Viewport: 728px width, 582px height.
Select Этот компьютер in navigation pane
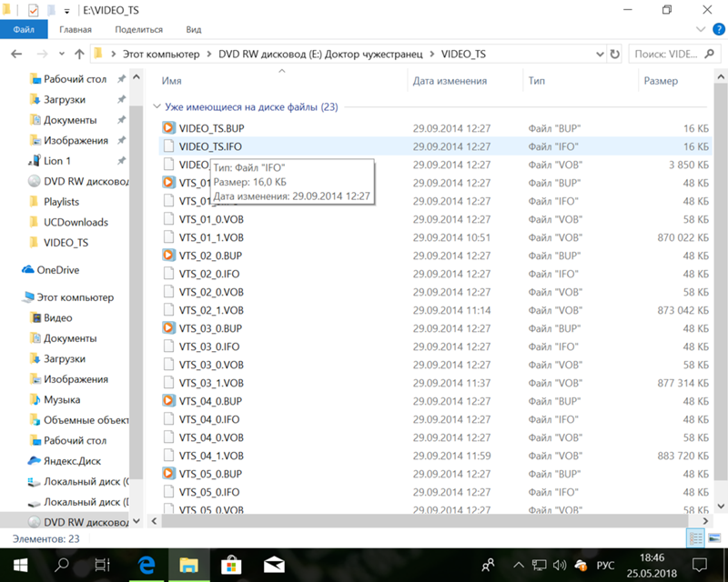click(75, 297)
